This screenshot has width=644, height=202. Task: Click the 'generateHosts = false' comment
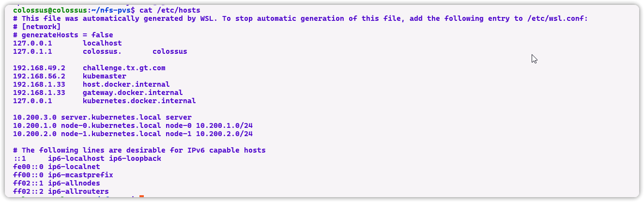67,35
